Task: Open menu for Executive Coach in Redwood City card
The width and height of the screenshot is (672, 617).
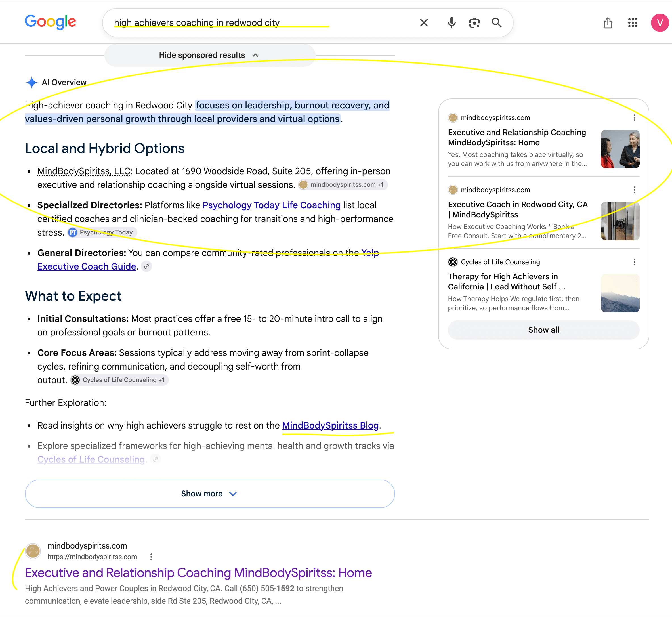Action: pyautogui.click(x=634, y=190)
